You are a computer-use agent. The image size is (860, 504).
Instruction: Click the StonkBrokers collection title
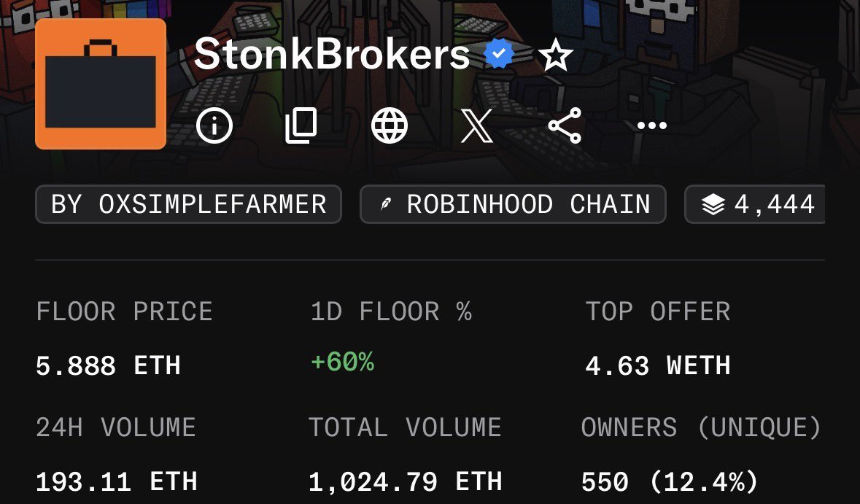[x=332, y=54]
